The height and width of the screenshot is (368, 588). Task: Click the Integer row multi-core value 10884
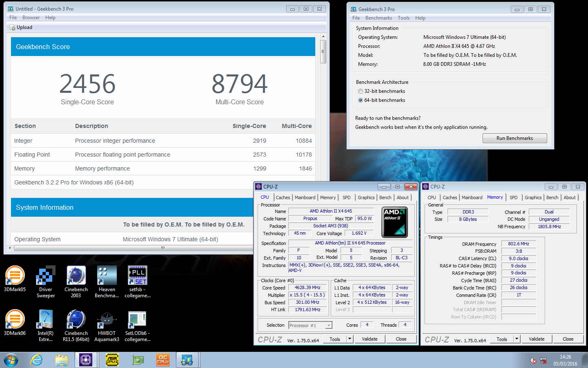point(304,141)
